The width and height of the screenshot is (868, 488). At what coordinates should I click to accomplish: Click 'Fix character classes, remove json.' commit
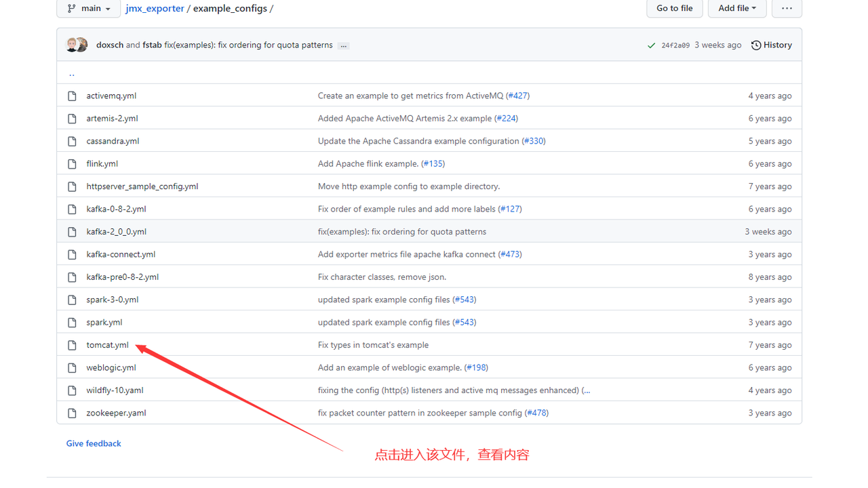(x=382, y=277)
